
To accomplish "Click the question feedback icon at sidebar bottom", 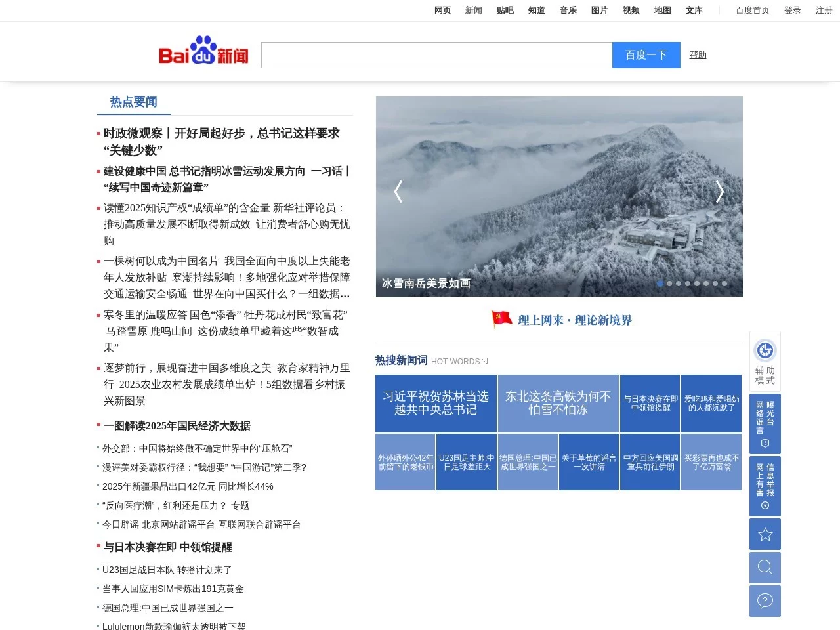I will pyautogui.click(x=765, y=601).
